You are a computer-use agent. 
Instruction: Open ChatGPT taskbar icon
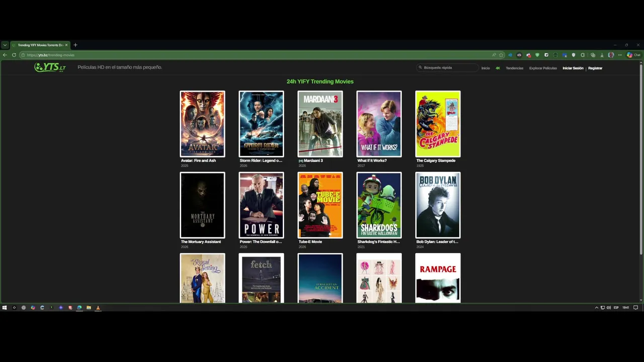coord(24,308)
